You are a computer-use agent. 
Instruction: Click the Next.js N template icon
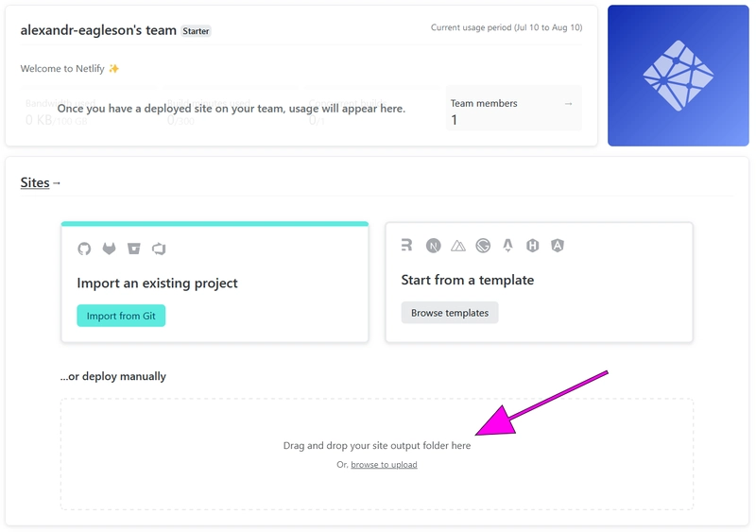[x=434, y=246]
